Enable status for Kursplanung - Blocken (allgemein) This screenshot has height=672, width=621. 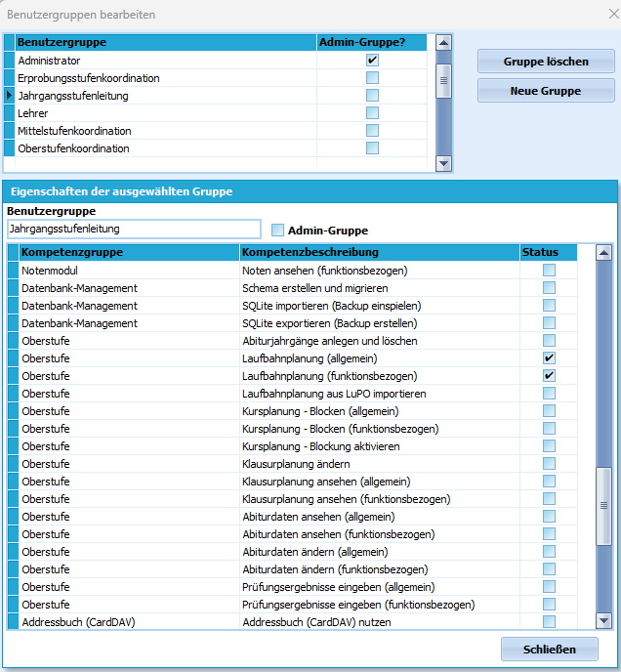point(549,410)
